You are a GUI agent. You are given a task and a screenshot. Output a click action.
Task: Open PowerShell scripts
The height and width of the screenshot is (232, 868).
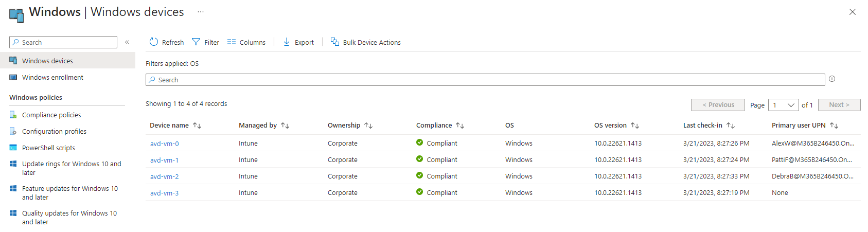[48, 148]
